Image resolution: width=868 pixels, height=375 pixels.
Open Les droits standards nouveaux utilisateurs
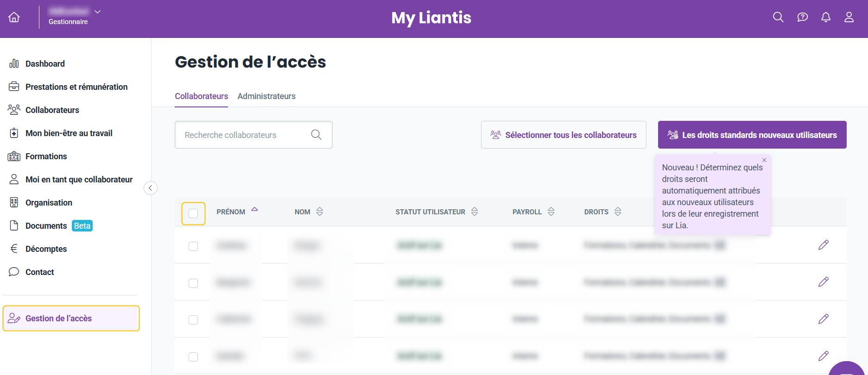click(752, 135)
